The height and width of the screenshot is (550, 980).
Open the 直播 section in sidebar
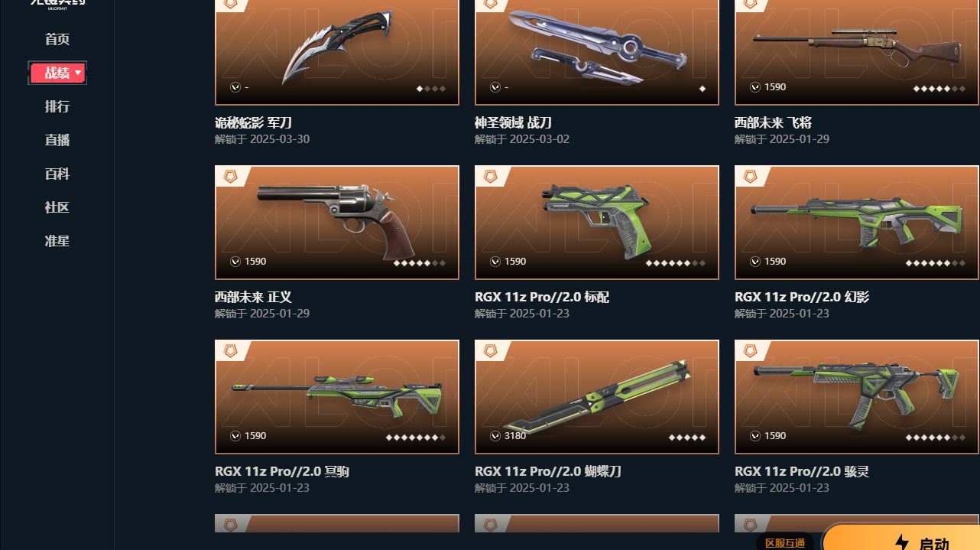(x=57, y=140)
